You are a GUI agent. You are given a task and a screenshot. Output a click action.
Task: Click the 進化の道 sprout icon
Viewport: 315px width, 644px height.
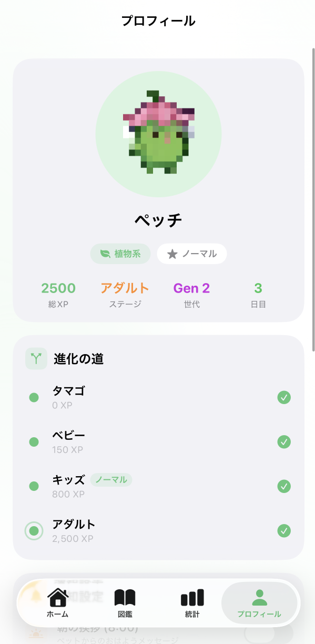tap(36, 358)
